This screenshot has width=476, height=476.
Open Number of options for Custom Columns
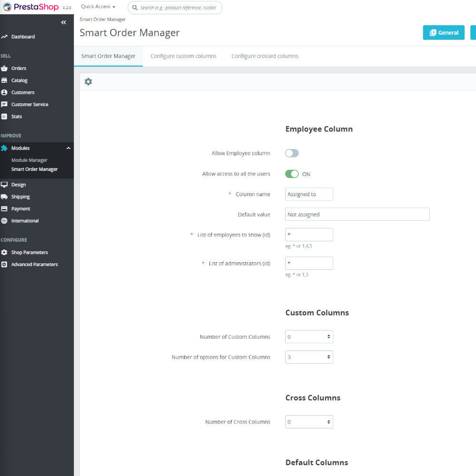[309, 357]
